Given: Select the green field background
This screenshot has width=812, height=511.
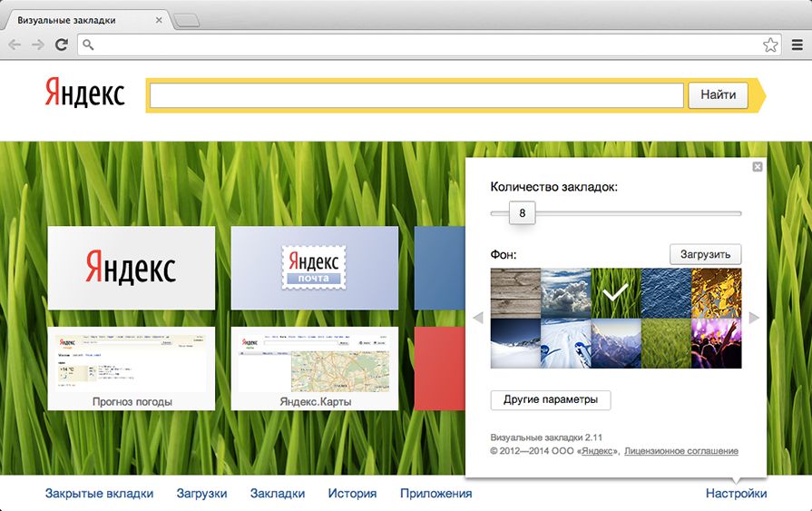Looking at the screenshot, I should pyautogui.click(x=667, y=343).
